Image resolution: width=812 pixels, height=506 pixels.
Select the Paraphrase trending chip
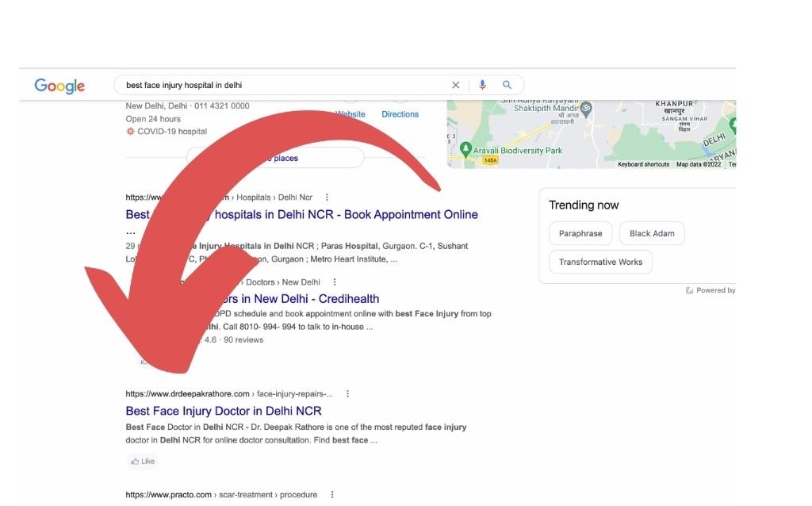(580, 233)
